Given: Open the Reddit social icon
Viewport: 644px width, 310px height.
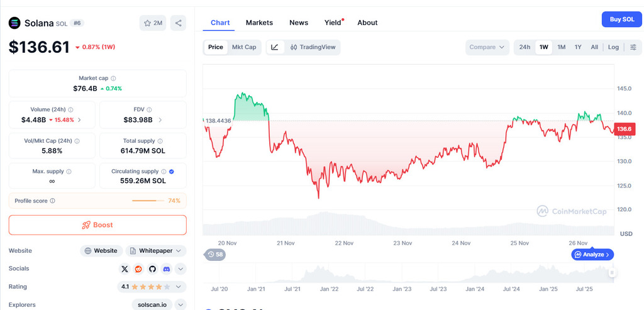Looking at the screenshot, I should tap(138, 269).
